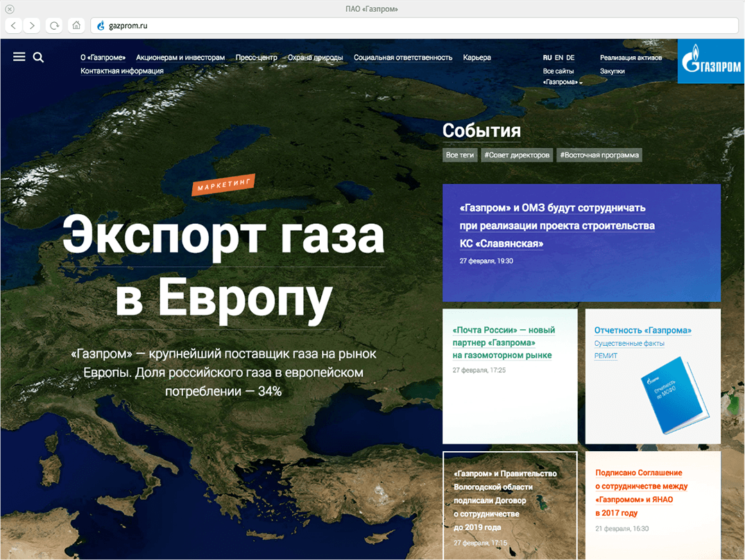Image resolution: width=745 pixels, height=560 pixels.
Task: Open the hamburger menu icon
Action: pos(19,58)
